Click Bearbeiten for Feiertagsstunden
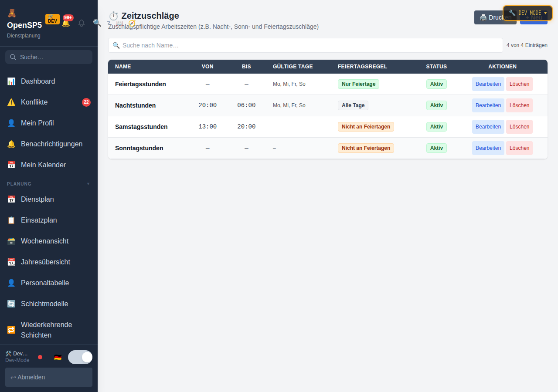 (x=488, y=84)
